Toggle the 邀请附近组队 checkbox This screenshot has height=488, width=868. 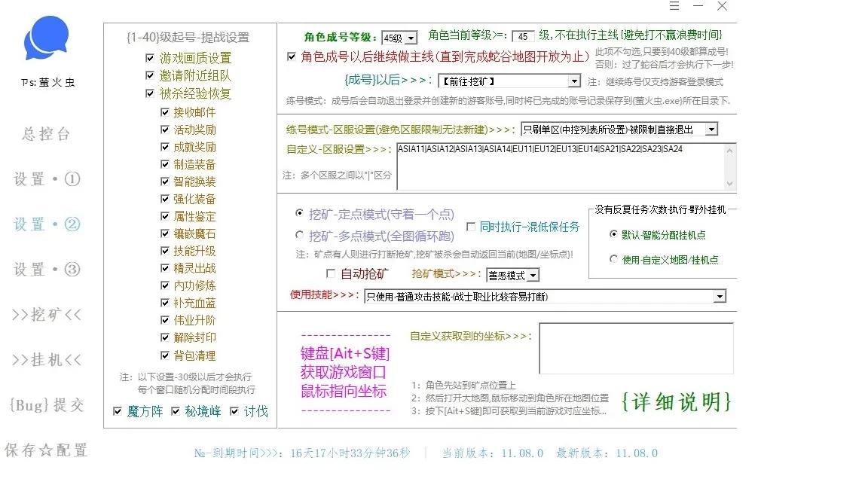point(149,75)
